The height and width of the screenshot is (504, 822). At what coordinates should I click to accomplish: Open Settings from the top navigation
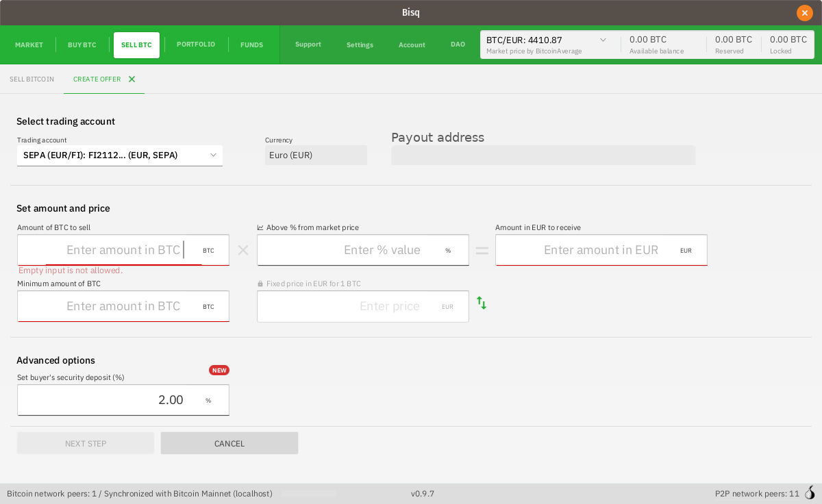pos(360,45)
